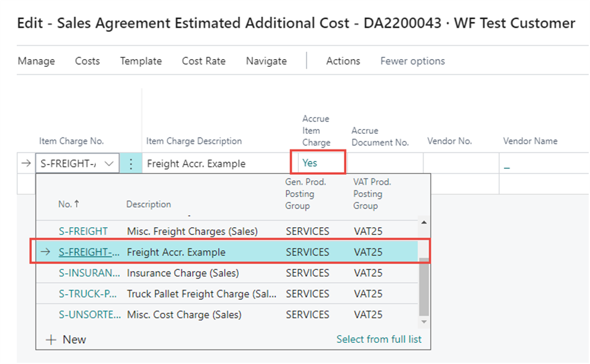Open the Actions menu
Screen dimensions: 590x364
click(x=343, y=61)
